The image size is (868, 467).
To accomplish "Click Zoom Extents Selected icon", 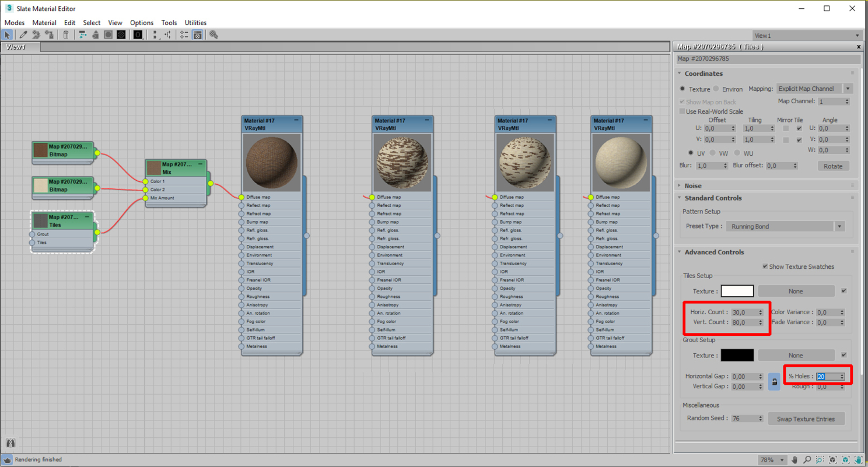I will 845,460.
